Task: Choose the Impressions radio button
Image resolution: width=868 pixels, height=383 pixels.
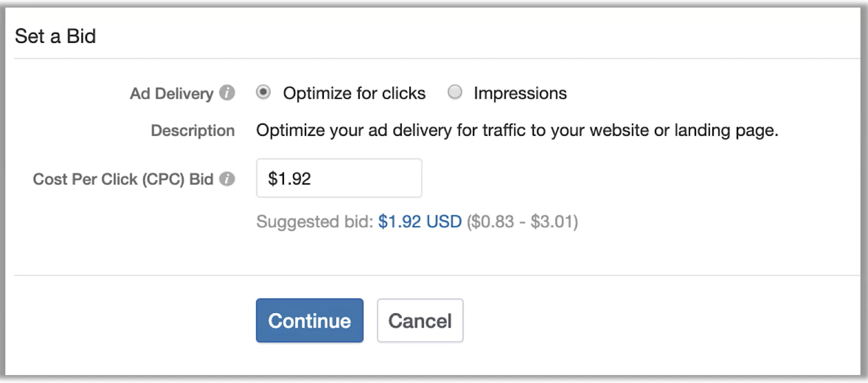Action: (455, 92)
